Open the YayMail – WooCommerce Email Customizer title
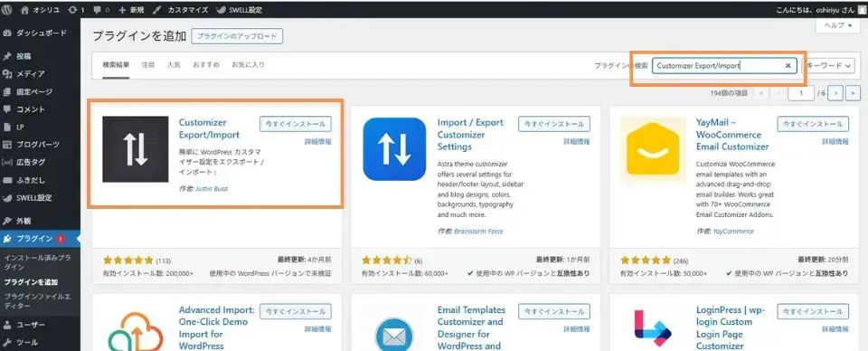The width and height of the screenshot is (868, 351). coord(732,135)
